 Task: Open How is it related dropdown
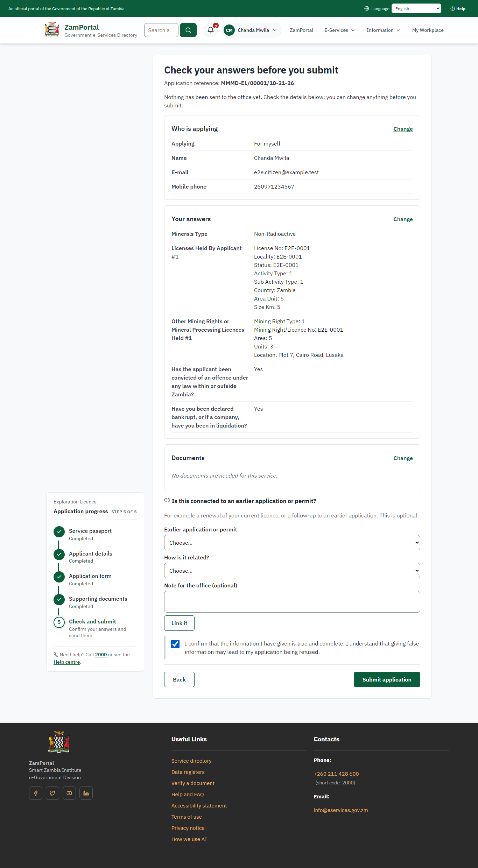292,571
